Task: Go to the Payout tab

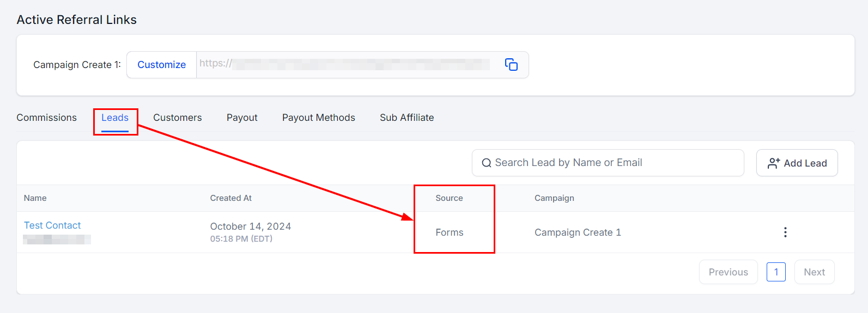Action: tap(242, 118)
